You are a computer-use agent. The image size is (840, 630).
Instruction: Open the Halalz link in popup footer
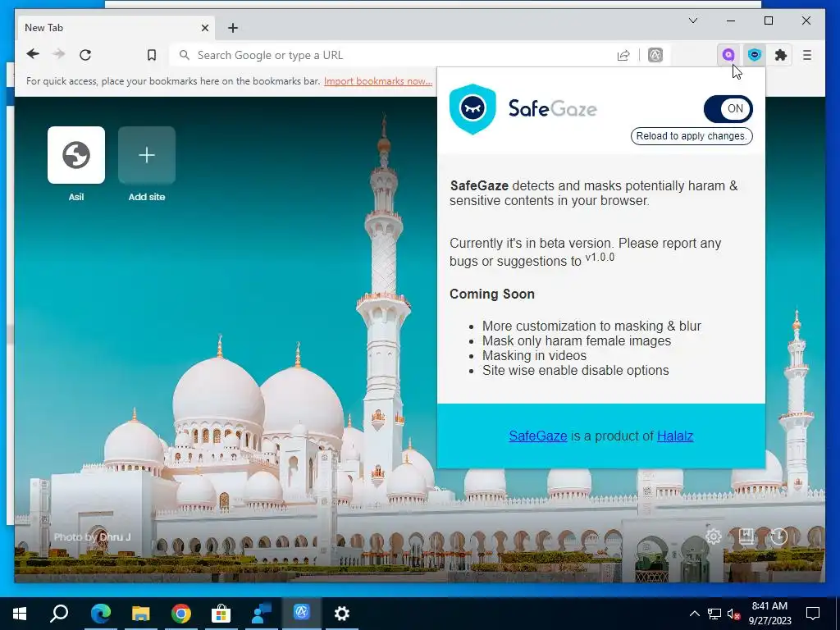click(x=675, y=436)
